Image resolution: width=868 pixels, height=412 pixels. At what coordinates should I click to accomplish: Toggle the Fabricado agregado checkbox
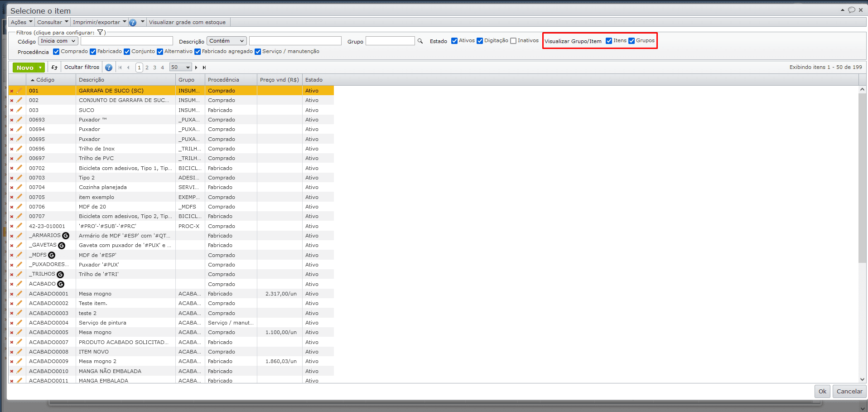[x=198, y=52]
